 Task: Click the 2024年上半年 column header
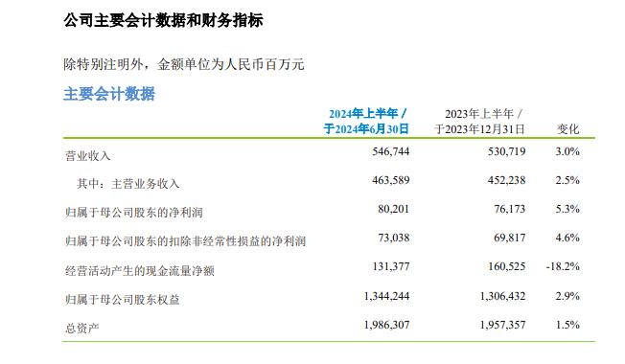click(x=366, y=121)
